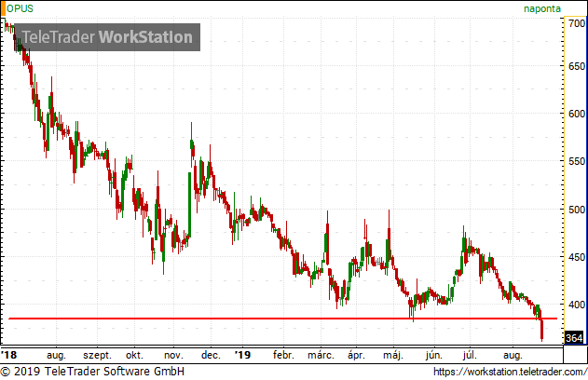Image resolution: width=588 pixels, height=380 pixels.
Task: Click the 650 price axis label
Action: click(x=577, y=66)
